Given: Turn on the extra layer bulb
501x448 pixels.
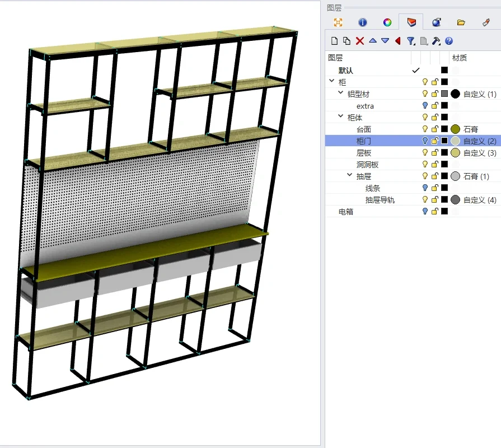Looking at the screenshot, I should [425, 105].
